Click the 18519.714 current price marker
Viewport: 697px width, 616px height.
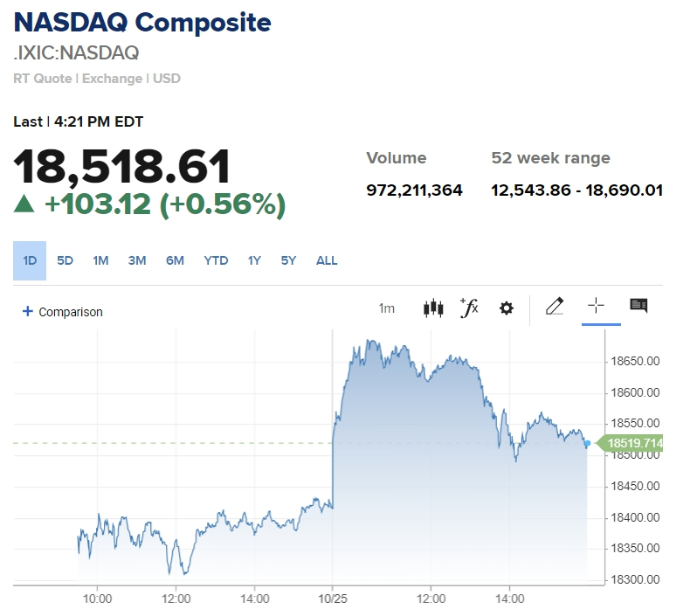pos(634,444)
